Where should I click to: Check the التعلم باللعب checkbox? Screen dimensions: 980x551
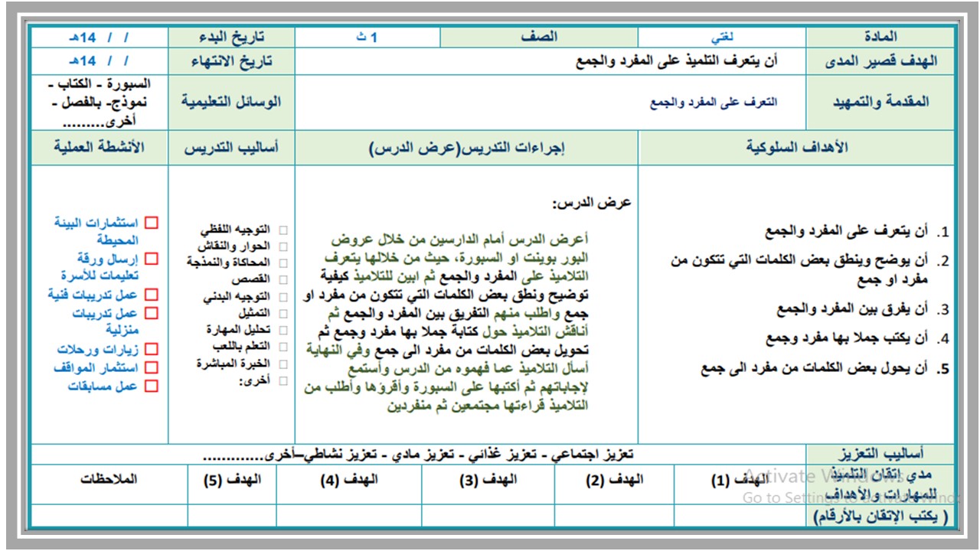coord(283,346)
